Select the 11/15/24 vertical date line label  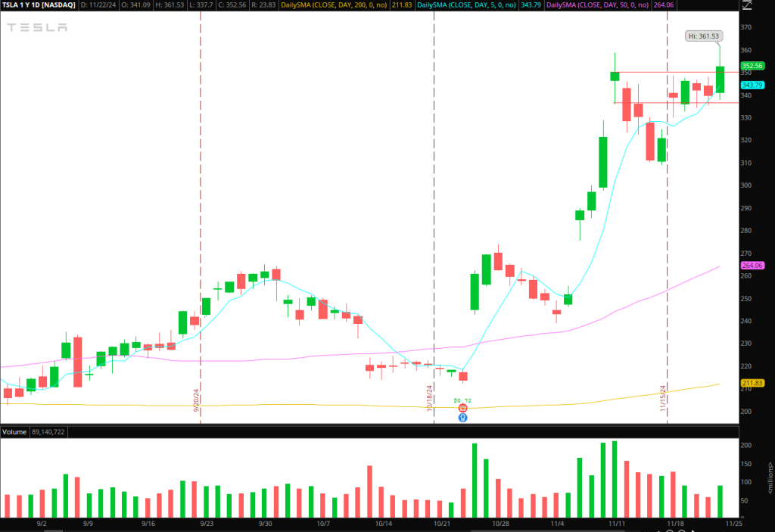click(663, 399)
